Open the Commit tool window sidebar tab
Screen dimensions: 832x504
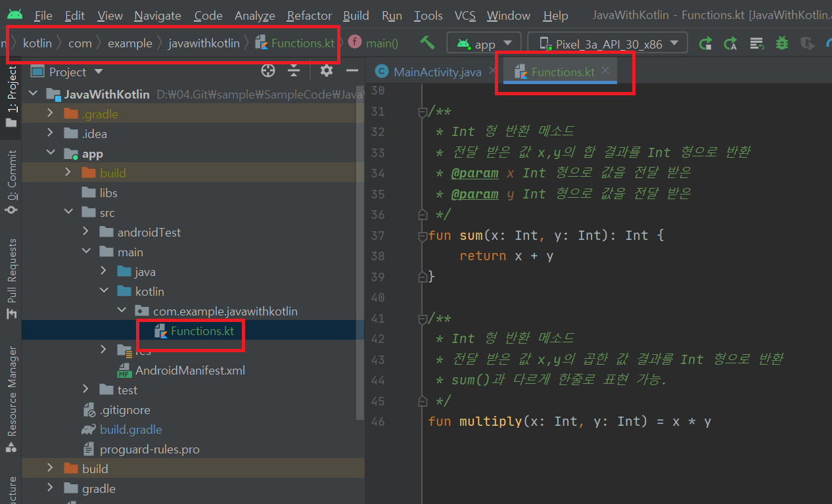point(12,183)
